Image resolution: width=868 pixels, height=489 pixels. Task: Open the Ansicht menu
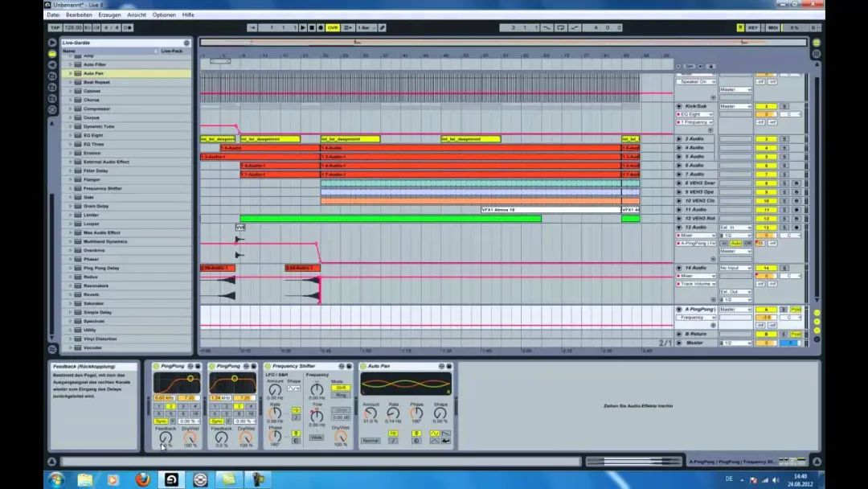click(x=137, y=15)
